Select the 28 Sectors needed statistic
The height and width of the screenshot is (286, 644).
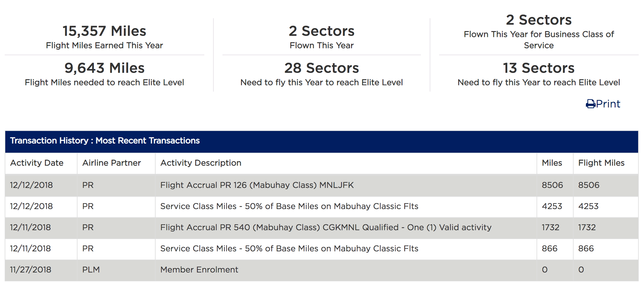(x=321, y=68)
